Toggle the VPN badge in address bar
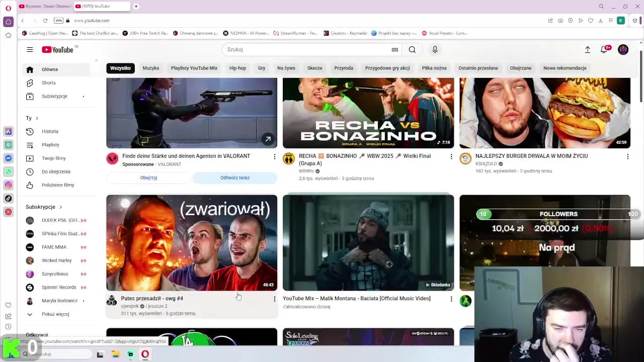Screen dimensions: 644x362 pos(58,21)
